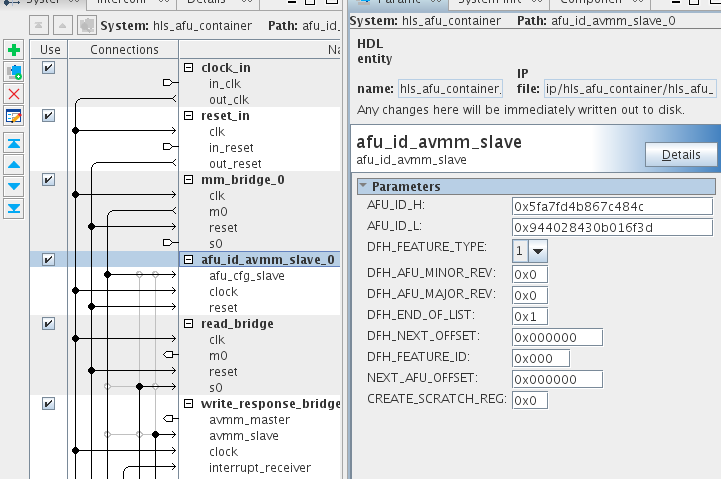Screen dimensions: 721x479
Task: Click the move to bottom arrow icon
Action: click(14, 208)
